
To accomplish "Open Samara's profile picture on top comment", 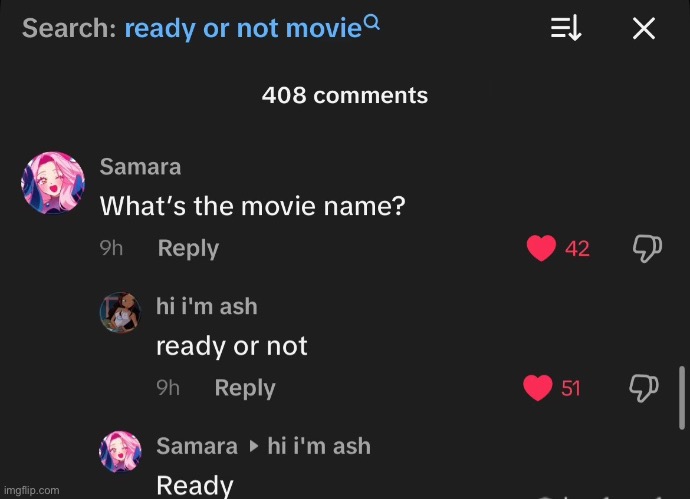I will [53, 183].
